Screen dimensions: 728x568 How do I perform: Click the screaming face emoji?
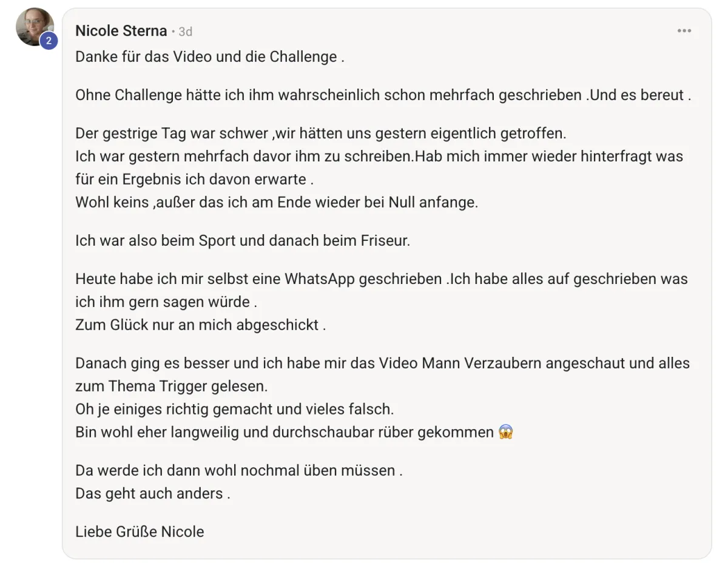[506, 432]
